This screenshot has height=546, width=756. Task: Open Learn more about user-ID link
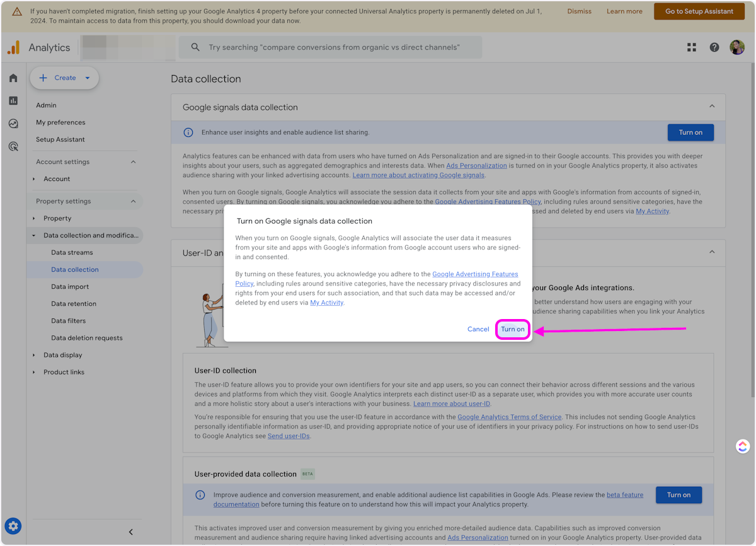click(452, 404)
